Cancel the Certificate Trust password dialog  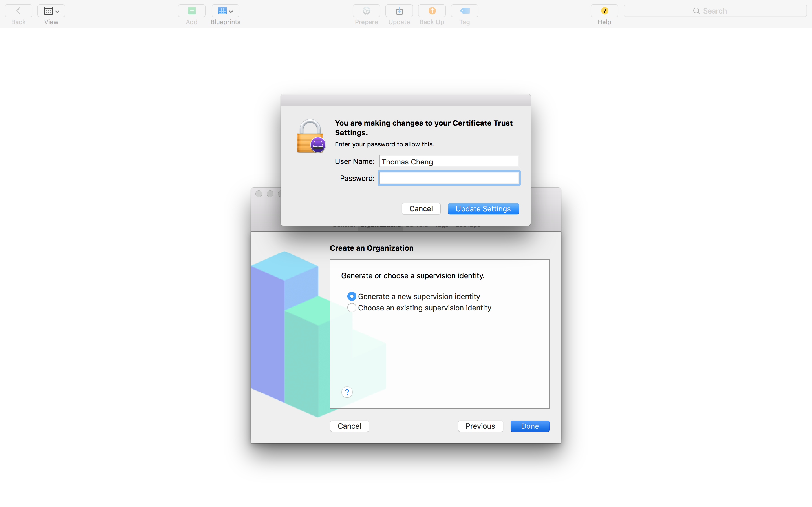coord(421,208)
